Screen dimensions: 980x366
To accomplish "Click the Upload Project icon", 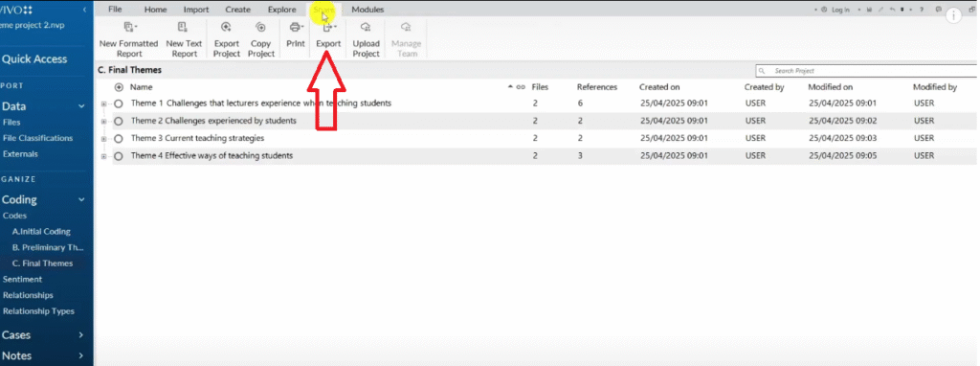I will tap(367, 27).
